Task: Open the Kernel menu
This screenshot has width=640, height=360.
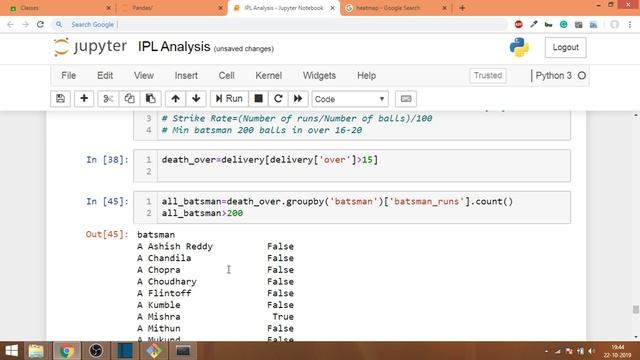Action: click(x=269, y=76)
